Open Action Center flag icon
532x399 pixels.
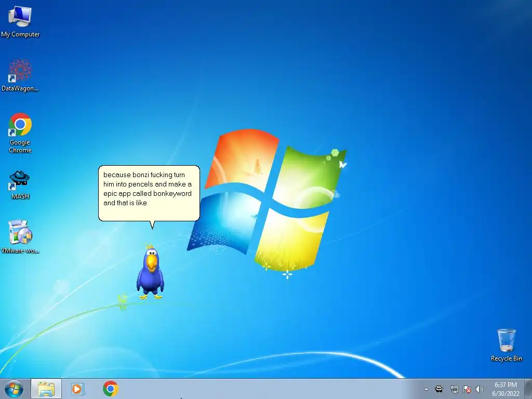467,389
